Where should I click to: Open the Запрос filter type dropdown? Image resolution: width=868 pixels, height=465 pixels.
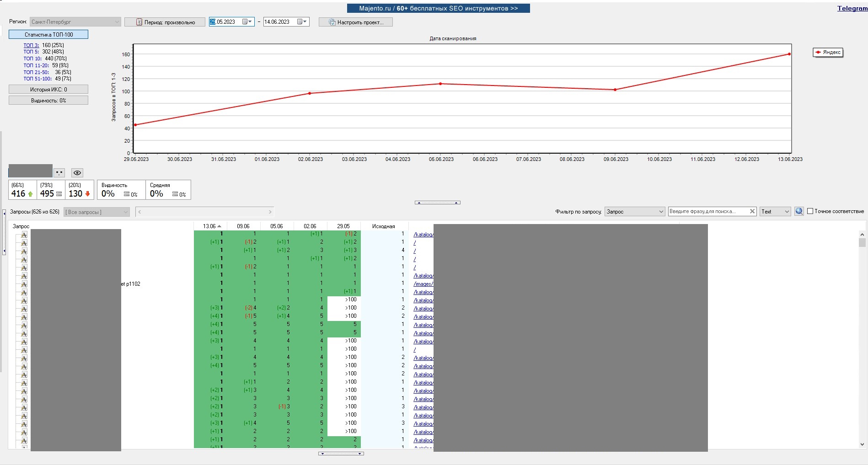point(634,212)
